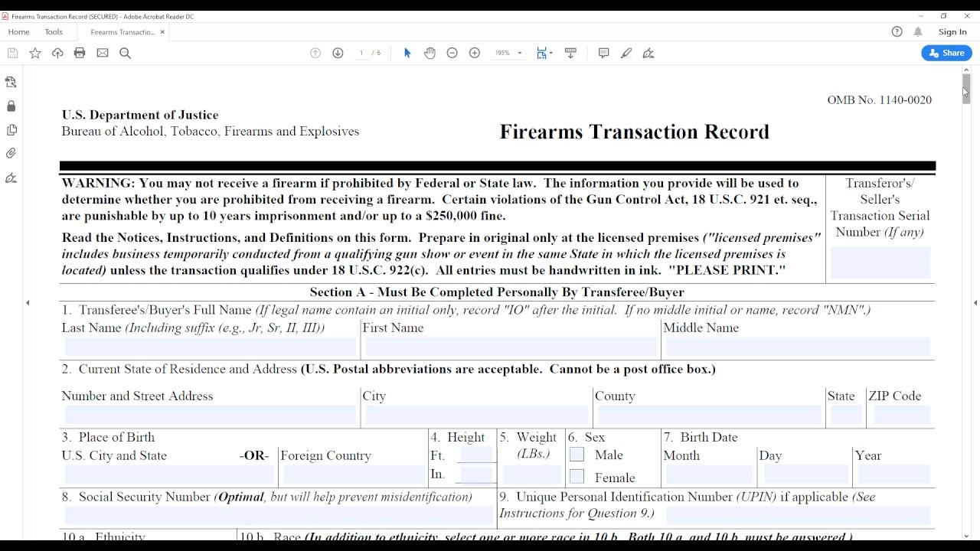This screenshot has width=980, height=551.
Task: Upload file to cloud icon
Action: point(57,53)
